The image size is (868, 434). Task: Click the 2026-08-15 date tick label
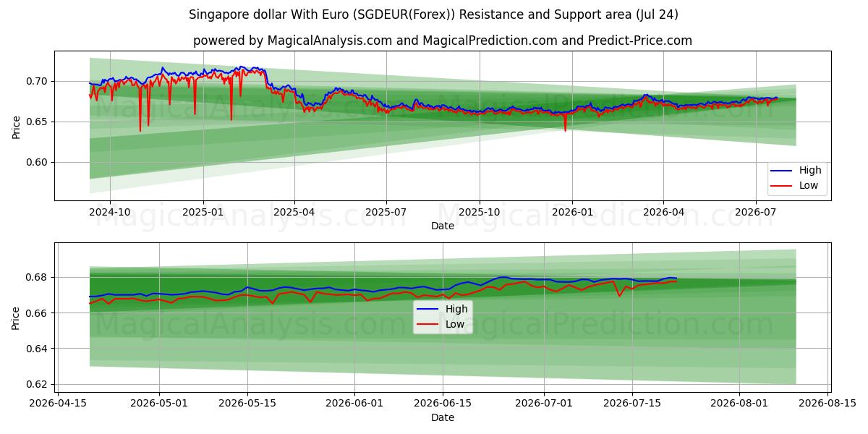[x=827, y=404]
